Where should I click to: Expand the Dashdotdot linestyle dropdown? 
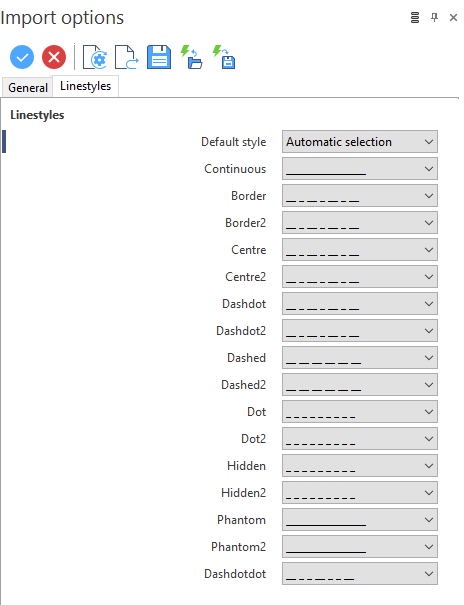[x=359, y=574]
